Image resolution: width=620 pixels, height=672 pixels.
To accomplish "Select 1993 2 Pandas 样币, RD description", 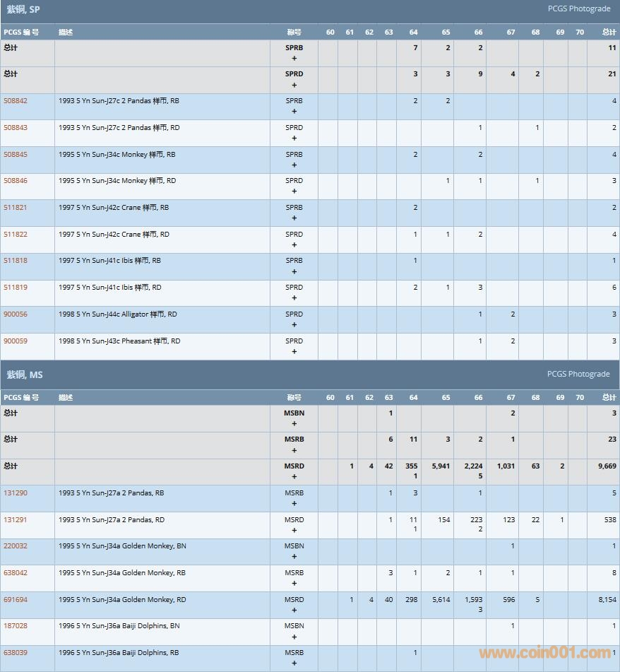I will [x=119, y=128].
